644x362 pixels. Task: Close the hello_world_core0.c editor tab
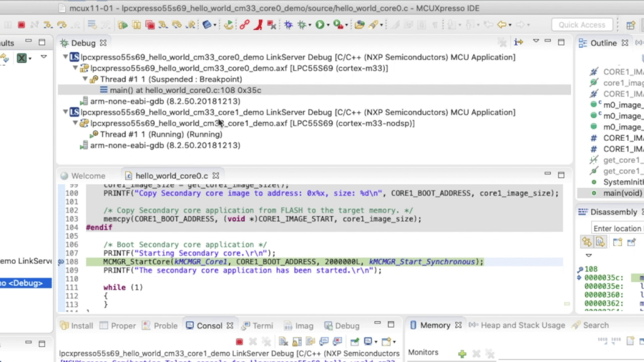214,176
